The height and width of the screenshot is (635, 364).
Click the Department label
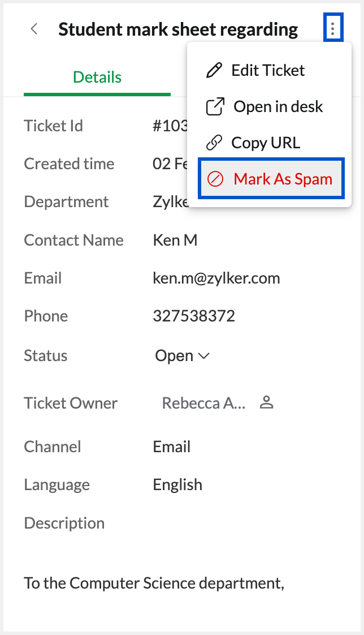pyautogui.click(x=66, y=202)
